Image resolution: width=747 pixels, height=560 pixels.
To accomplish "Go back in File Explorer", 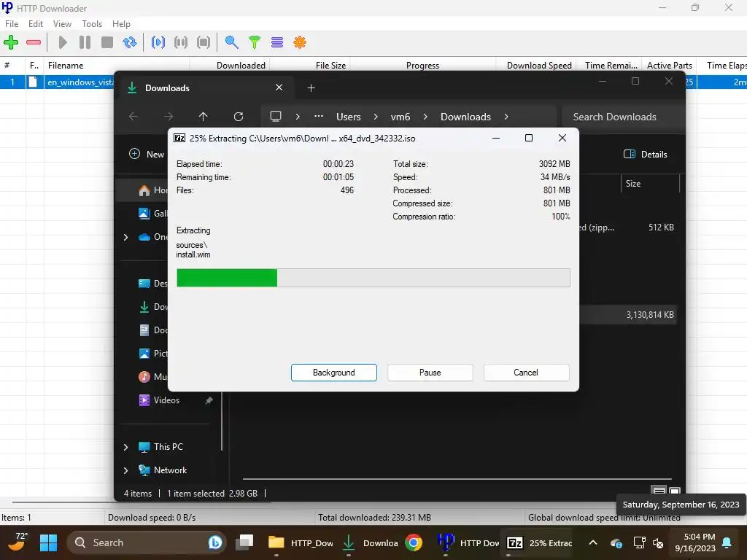I will point(133,117).
